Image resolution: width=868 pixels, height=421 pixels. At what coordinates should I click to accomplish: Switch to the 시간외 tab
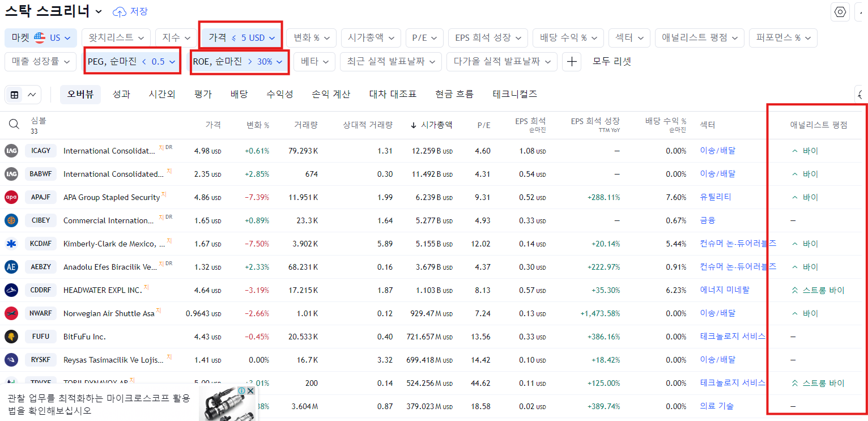click(x=162, y=95)
